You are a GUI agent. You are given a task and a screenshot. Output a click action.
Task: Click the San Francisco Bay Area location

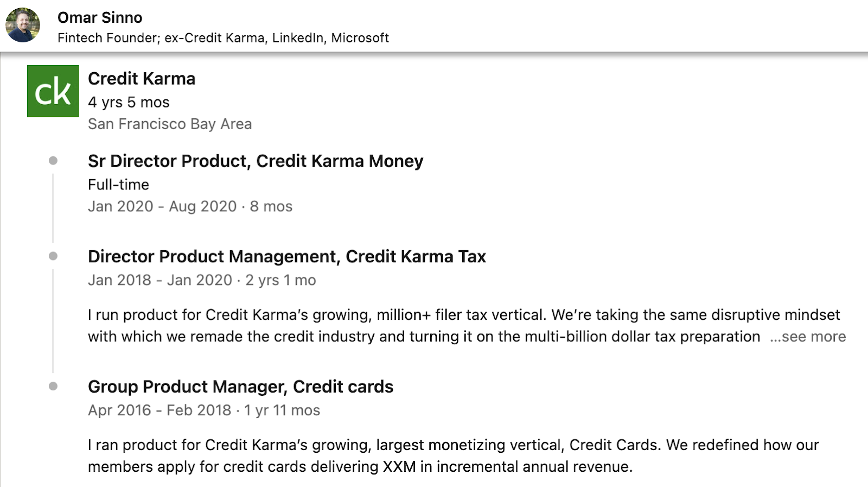pos(170,124)
